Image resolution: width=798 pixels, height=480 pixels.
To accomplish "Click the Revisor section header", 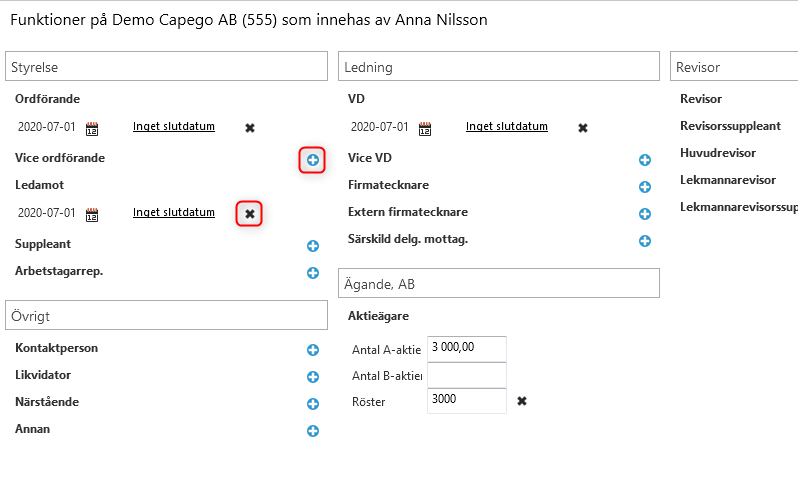I will (734, 66).
